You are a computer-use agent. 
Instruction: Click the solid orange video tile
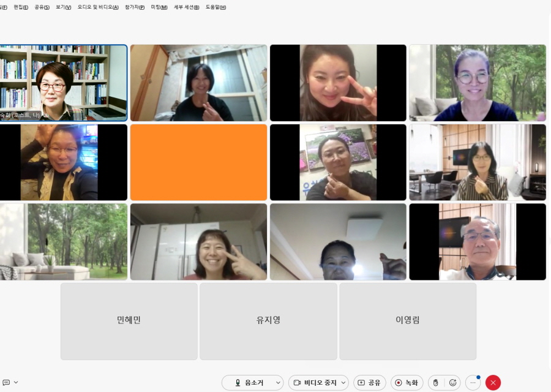[x=198, y=162]
